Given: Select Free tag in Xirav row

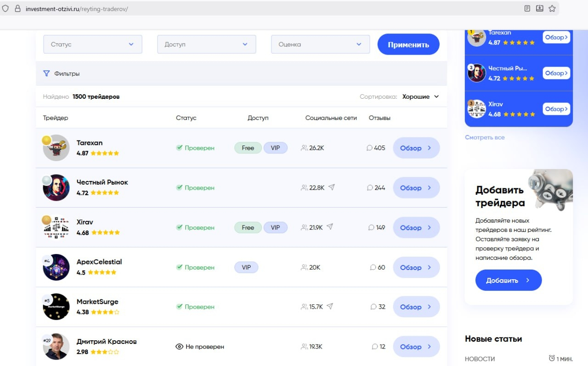Looking at the screenshot, I should click(248, 227).
